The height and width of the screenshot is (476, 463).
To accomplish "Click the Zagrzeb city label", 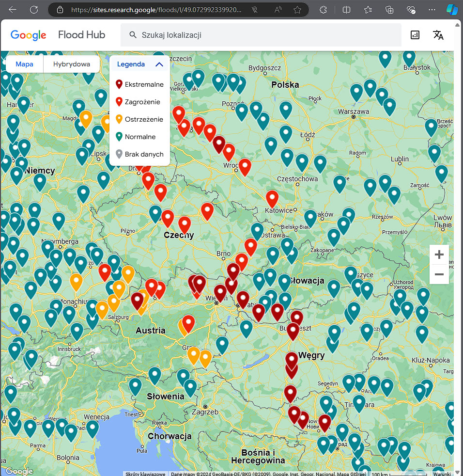I will coord(205,412).
